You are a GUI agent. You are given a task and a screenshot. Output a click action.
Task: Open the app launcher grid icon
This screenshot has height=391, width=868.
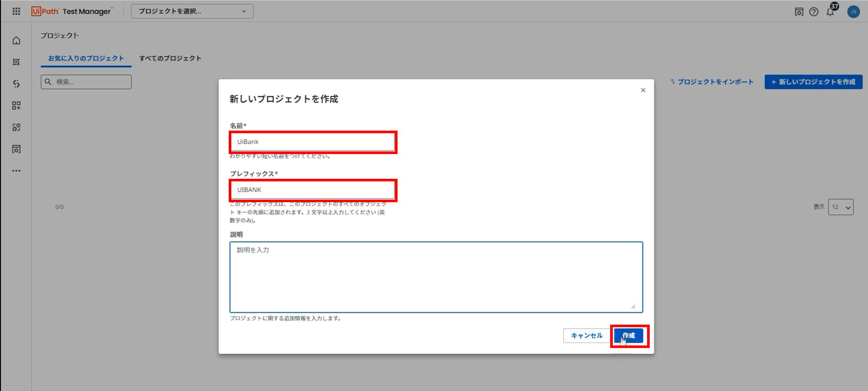[x=16, y=11]
